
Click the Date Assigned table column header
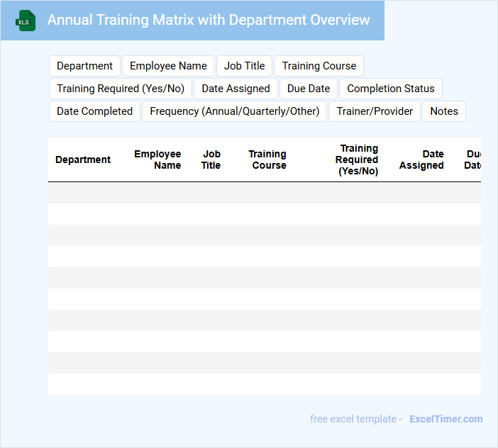pos(421,159)
